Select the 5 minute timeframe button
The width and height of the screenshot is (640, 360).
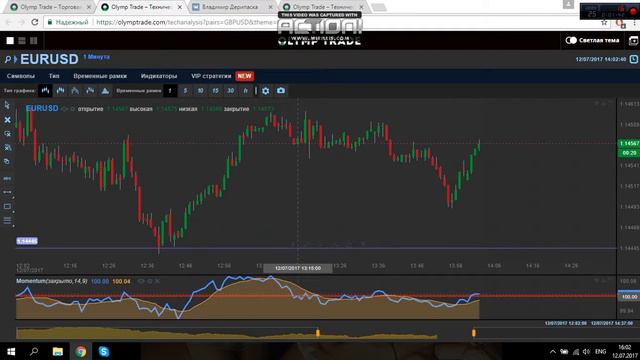click(x=185, y=91)
